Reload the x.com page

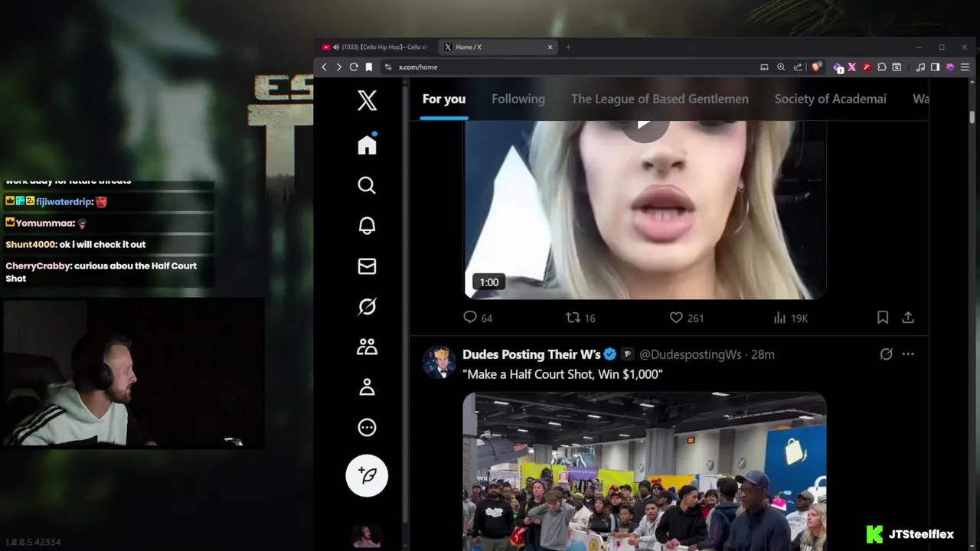coord(354,67)
